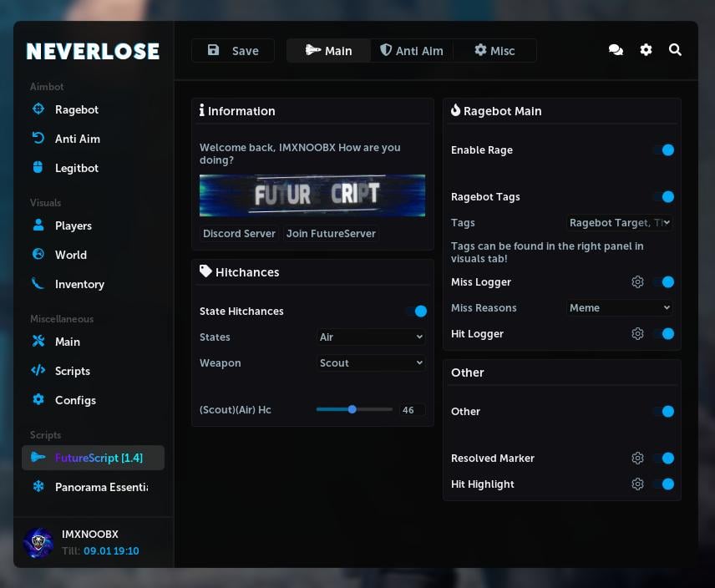Viewport: 715px width, 588px height.
Task: Click the Discord Server button
Action: point(239,234)
